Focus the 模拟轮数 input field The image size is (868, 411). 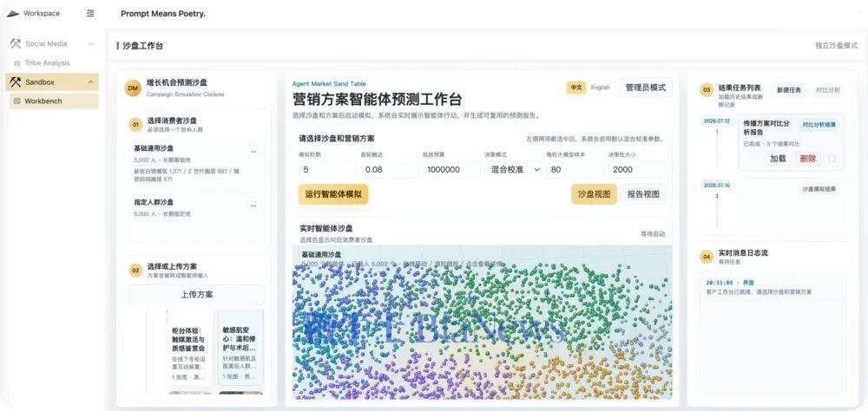tap(327, 170)
